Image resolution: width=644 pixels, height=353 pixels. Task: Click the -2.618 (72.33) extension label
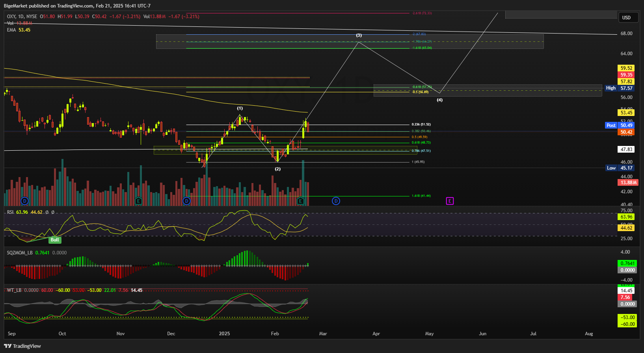click(x=422, y=13)
